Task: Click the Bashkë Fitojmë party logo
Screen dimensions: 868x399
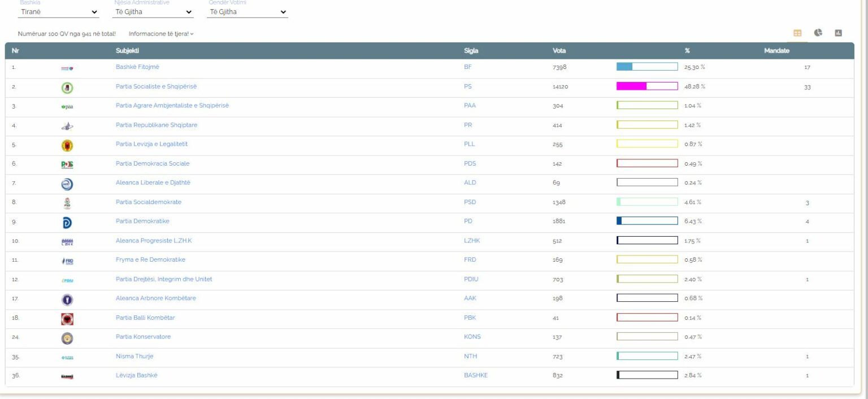Action: click(x=67, y=68)
